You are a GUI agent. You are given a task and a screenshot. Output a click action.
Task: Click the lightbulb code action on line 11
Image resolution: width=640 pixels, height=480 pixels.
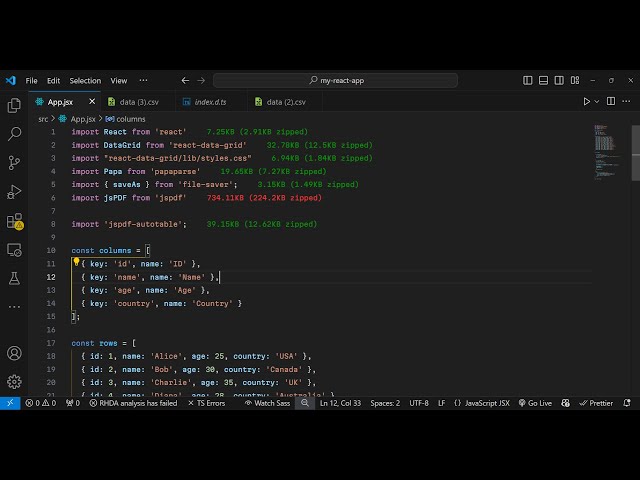click(x=76, y=263)
